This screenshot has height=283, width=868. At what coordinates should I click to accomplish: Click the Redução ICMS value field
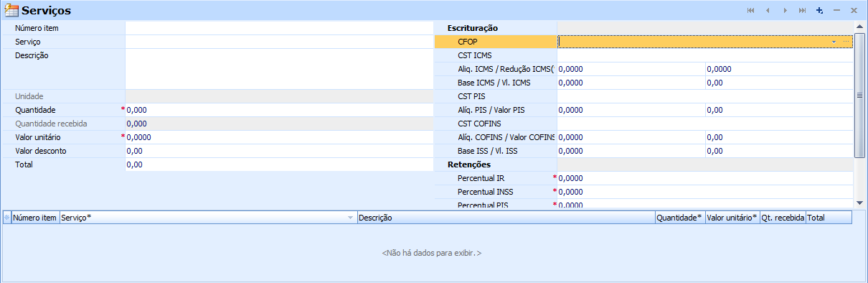779,69
